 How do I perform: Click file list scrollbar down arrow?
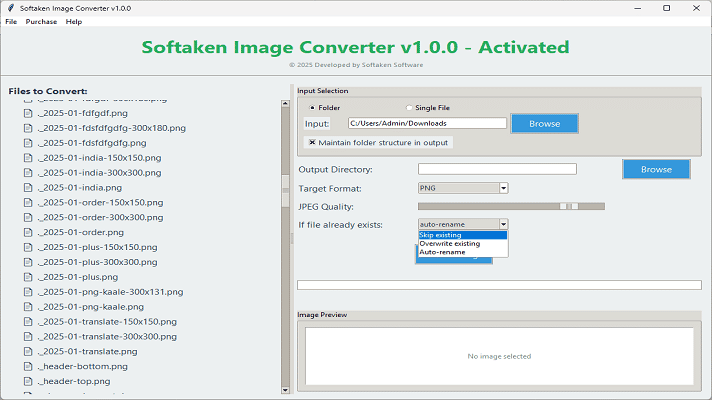click(285, 390)
